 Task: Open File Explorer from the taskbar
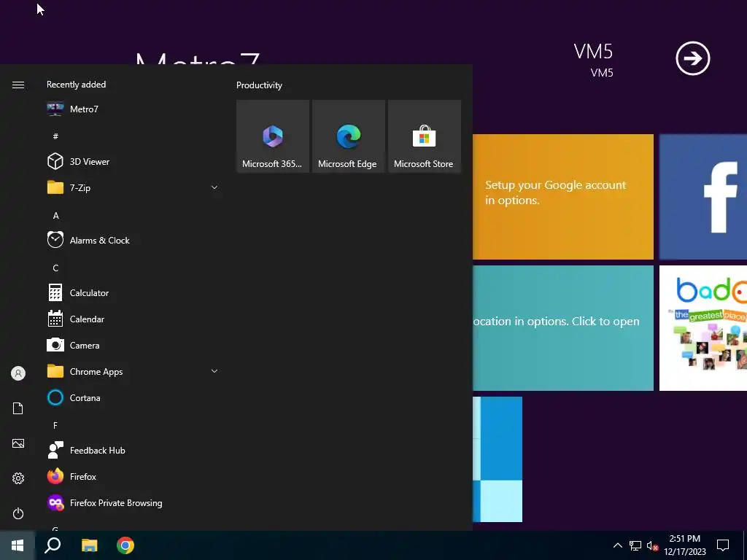[89, 545]
